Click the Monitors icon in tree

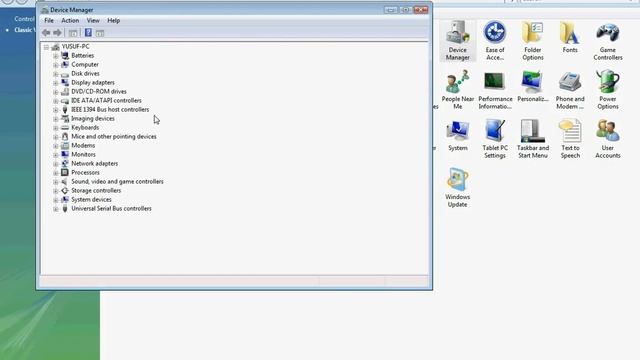(64, 154)
